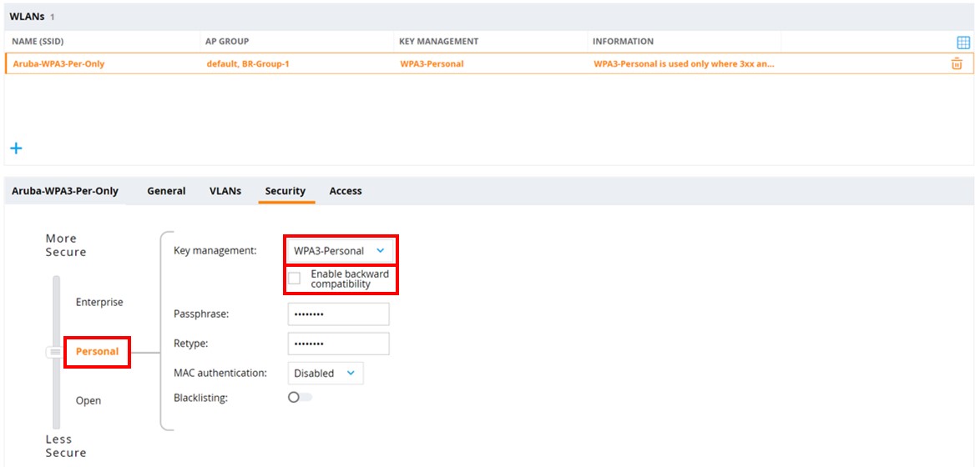
Task: Click the security level slider handle
Action: point(56,353)
